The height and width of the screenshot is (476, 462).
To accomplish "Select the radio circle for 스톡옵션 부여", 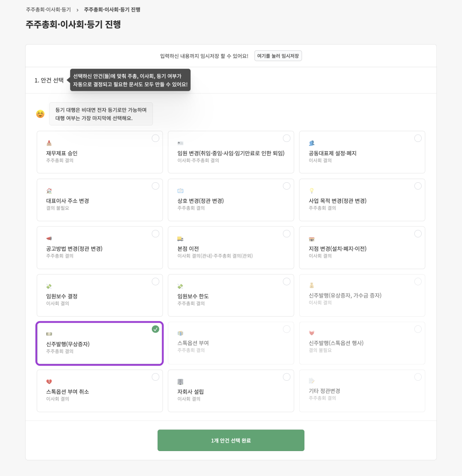I will (287, 329).
